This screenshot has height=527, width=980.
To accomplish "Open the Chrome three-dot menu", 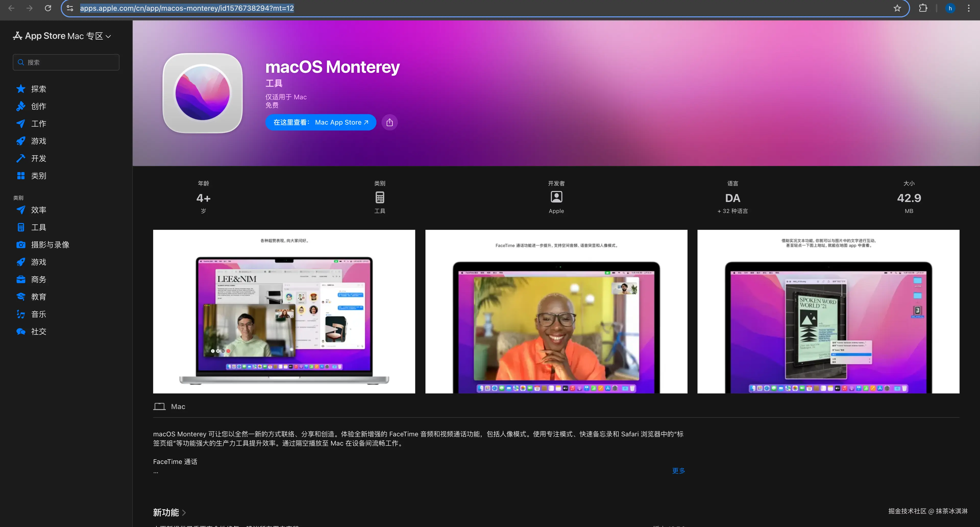I will (x=969, y=8).
